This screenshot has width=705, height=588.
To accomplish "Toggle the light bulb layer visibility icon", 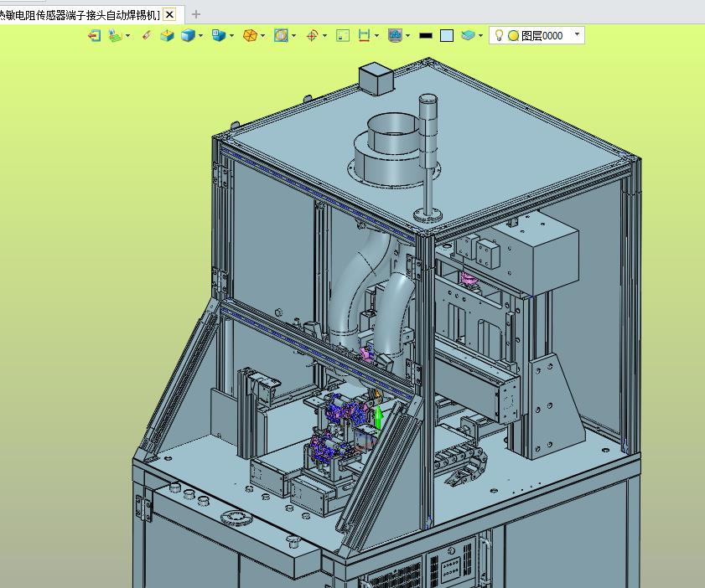I will [x=499, y=35].
